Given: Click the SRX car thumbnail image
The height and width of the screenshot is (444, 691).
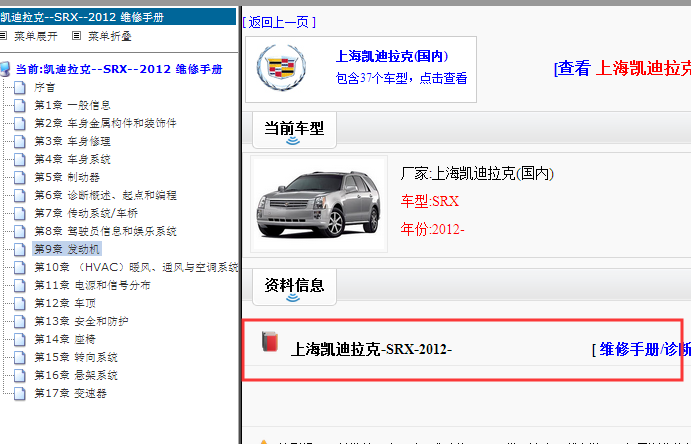Looking at the screenshot, I should 319,204.
